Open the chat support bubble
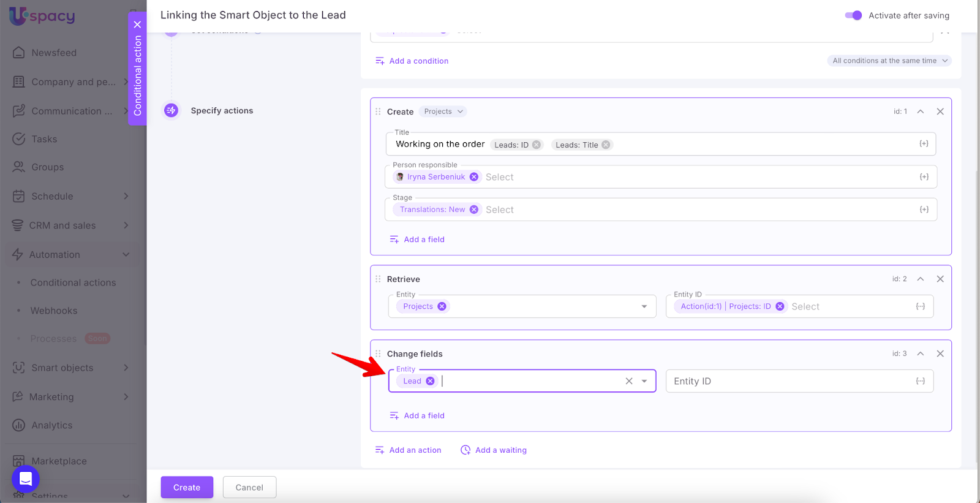Image resolution: width=980 pixels, height=503 pixels. 26,479
